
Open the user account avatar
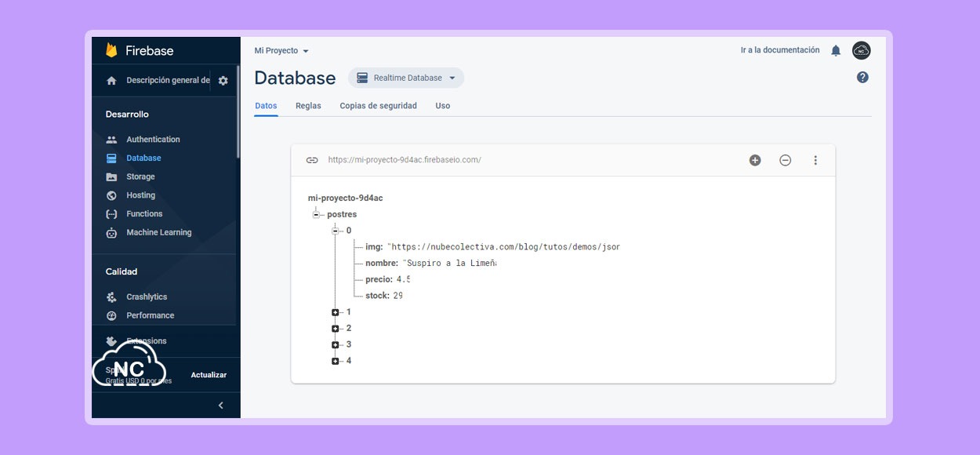862,50
